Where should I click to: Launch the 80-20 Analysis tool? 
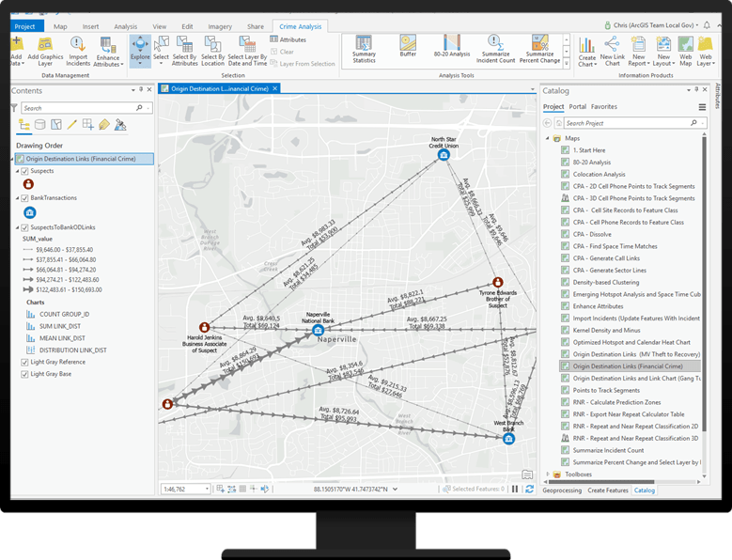452,46
